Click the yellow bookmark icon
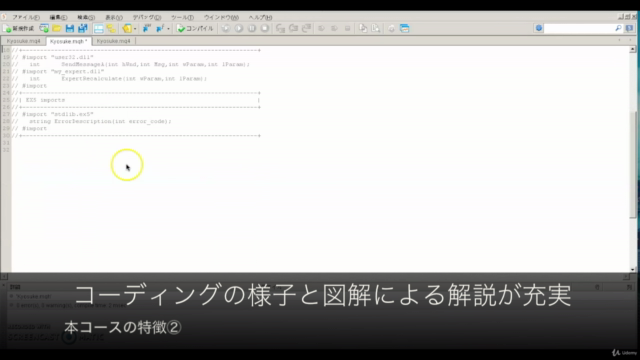The width and height of the screenshot is (640, 360). pos(127,28)
